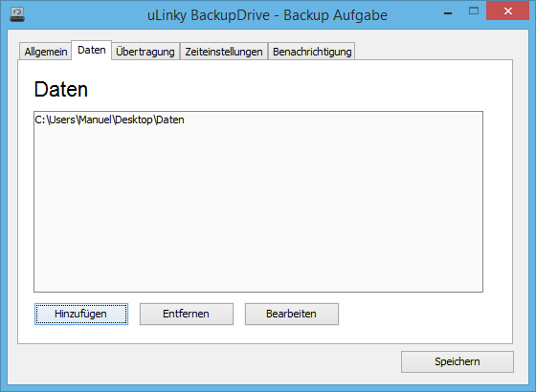Select the Daten tab
Screen dimensions: 536x392
pyautogui.click(x=91, y=50)
